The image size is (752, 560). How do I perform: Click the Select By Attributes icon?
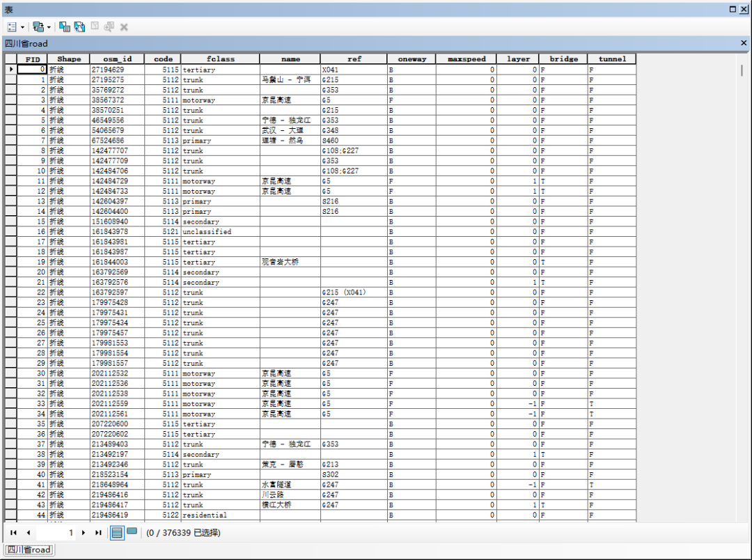[65, 27]
